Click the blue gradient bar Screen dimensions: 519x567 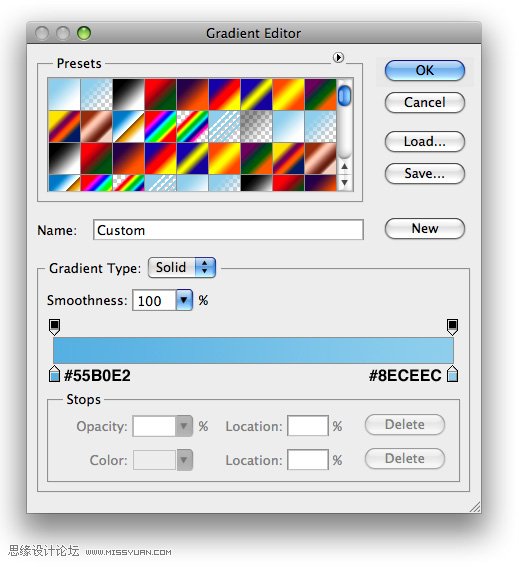pos(253,350)
